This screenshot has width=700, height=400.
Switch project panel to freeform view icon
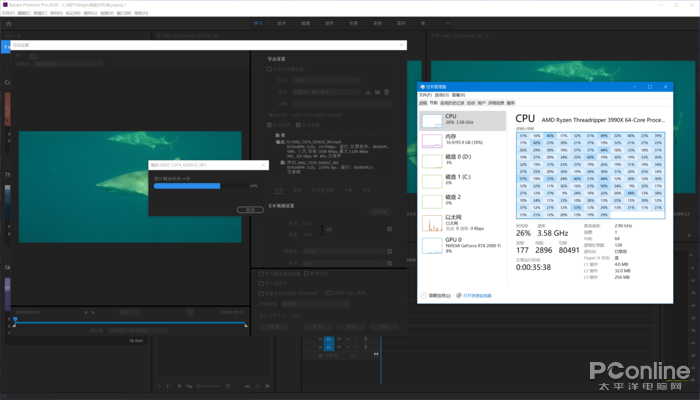click(x=189, y=386)
